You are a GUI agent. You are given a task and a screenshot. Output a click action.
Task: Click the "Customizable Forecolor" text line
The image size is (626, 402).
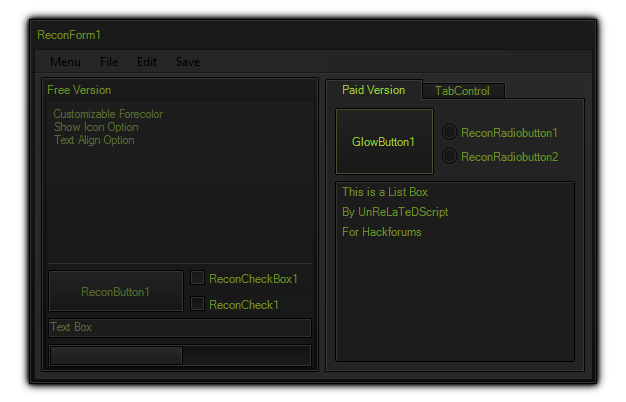pyautogui.click(x=108, y=114)
